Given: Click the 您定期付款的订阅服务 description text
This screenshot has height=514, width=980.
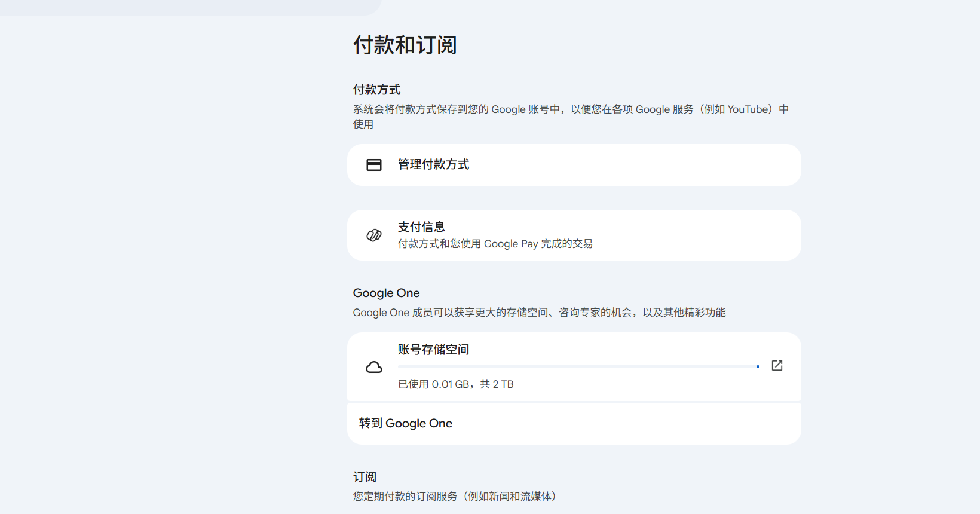Looking at the screenshot, I should pyautogui.click(x=454, y=497).
